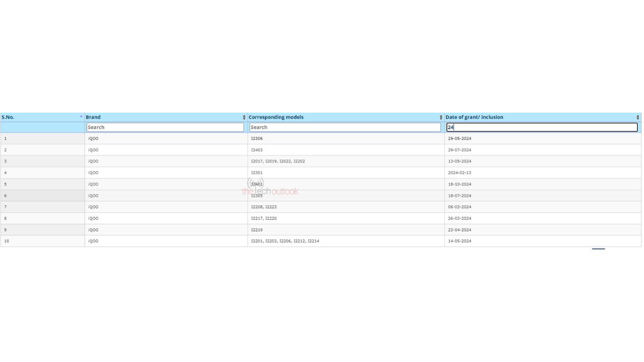Click the Corresponding models sort arrows
The image size is (644, 362).
[441, 117]
